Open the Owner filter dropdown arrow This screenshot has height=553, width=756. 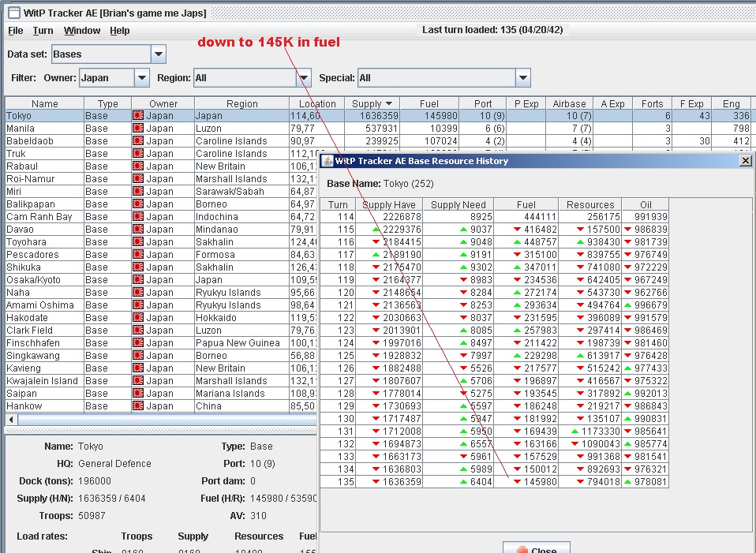(142, 77)
